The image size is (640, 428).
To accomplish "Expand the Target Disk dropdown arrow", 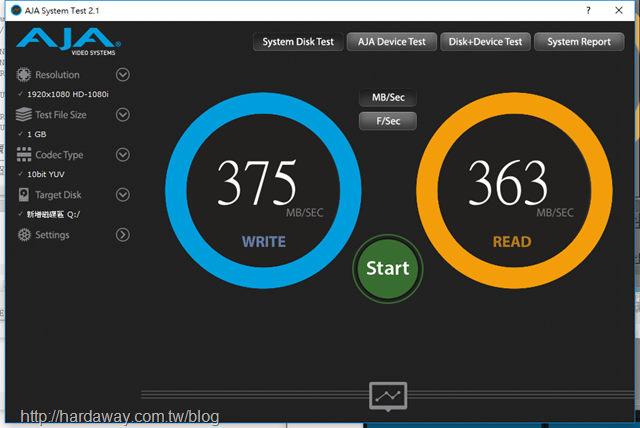I will (x=123, y=195).
